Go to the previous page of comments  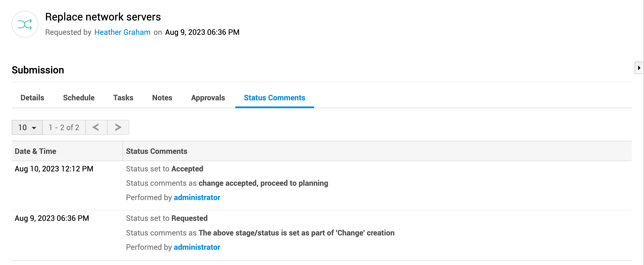tap(96, 127)
